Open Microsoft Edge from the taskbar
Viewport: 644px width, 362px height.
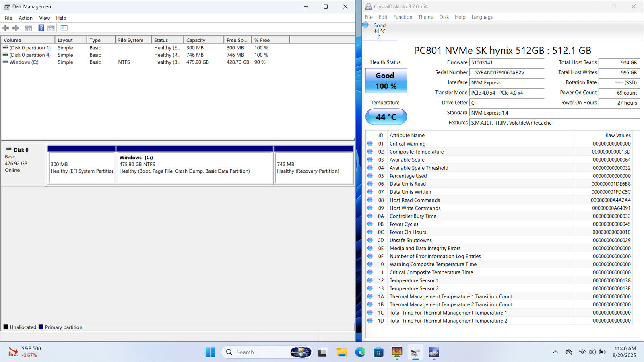pos(360,352)
